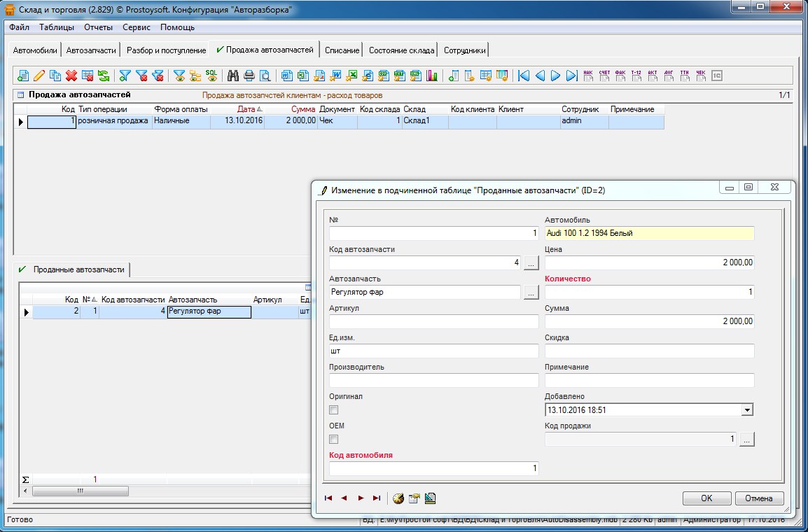Viewport: 808px width, 532px height.
Task: Click the ЧЕК receipt document icon
Action: 701,76
